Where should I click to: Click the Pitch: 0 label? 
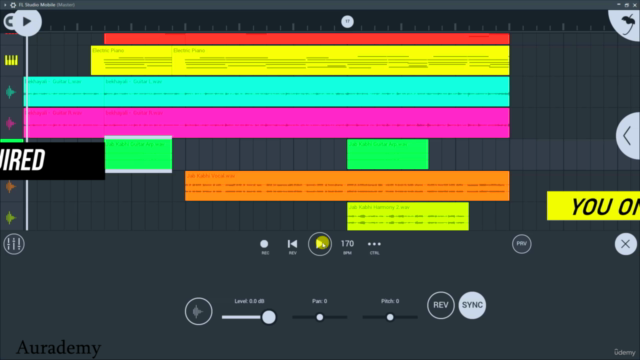point(390,301)
